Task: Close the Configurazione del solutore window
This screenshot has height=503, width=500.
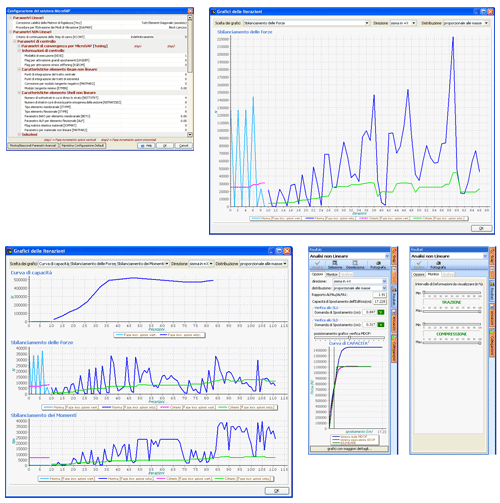Action: point(190,11)
